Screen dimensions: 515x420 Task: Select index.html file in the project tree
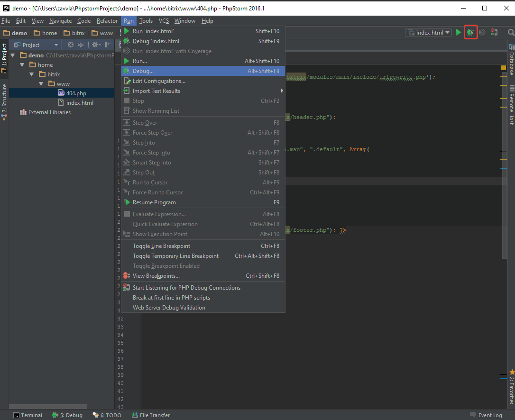point(79,103)
